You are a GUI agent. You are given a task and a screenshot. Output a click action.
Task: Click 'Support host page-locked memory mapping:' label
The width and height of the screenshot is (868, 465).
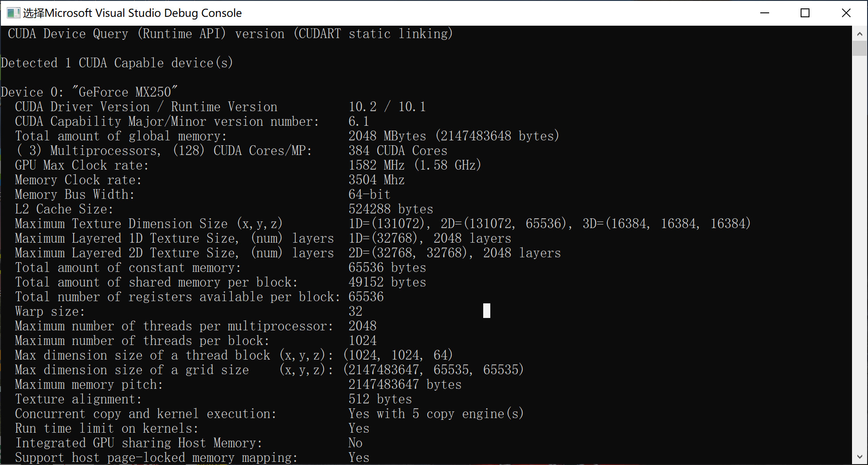(156, 457)
